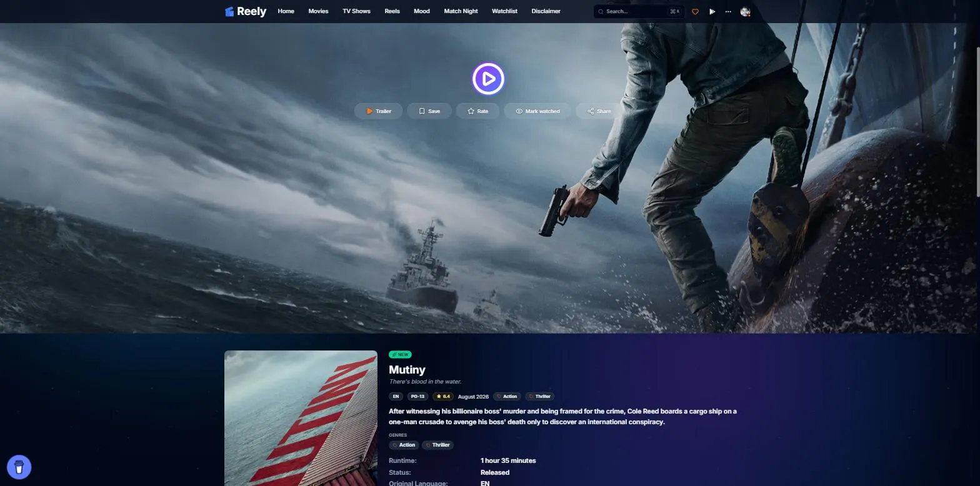Image resolution: width=980 pixels, height=486 pixels.
Task: Click the Share button
Action: (x=599, y=111)
